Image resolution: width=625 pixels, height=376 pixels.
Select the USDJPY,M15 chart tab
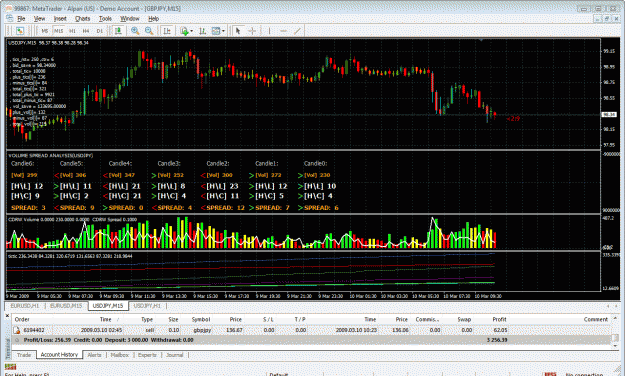point(108,306)
